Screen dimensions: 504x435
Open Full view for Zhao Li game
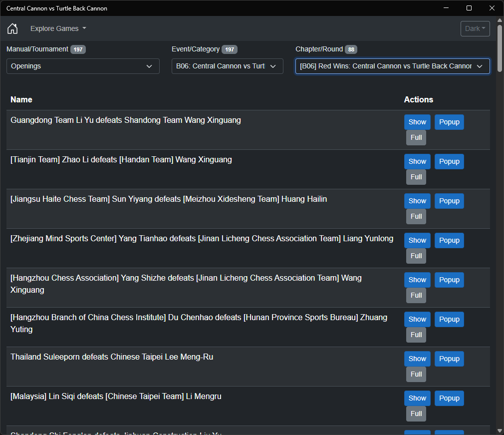point(416,177)
